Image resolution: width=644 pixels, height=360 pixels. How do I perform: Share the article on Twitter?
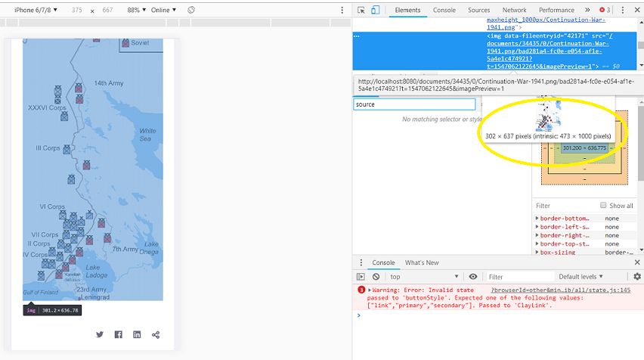point(99,334)
